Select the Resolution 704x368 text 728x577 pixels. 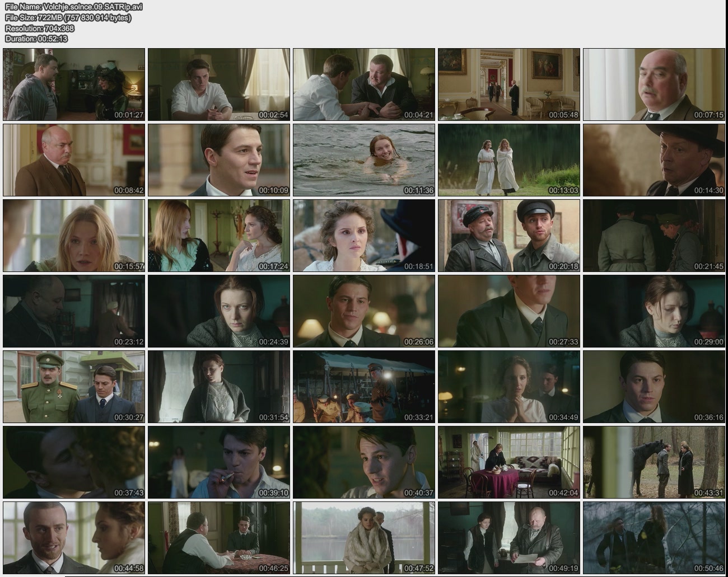coord(40,28)
